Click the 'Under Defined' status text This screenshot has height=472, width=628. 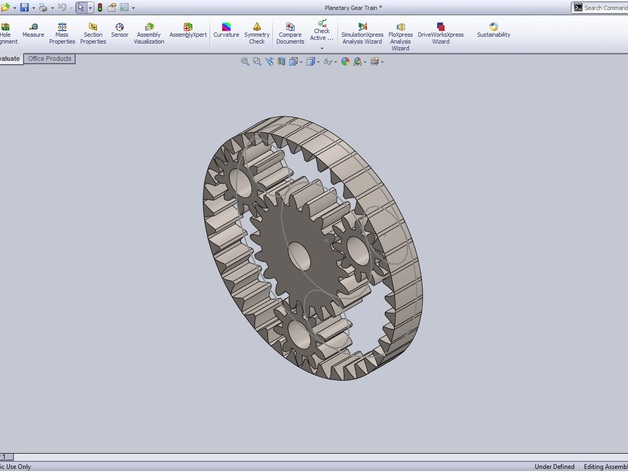pos(554,466)
